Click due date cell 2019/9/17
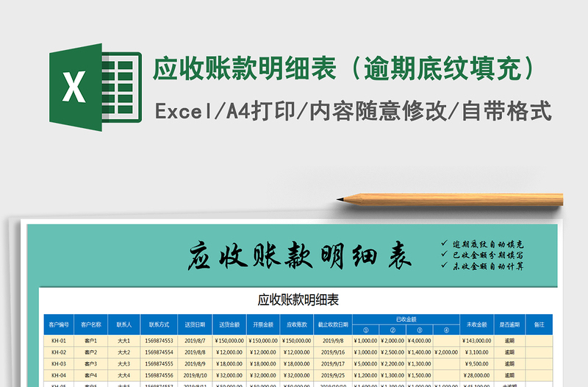 tap(333, 363)
